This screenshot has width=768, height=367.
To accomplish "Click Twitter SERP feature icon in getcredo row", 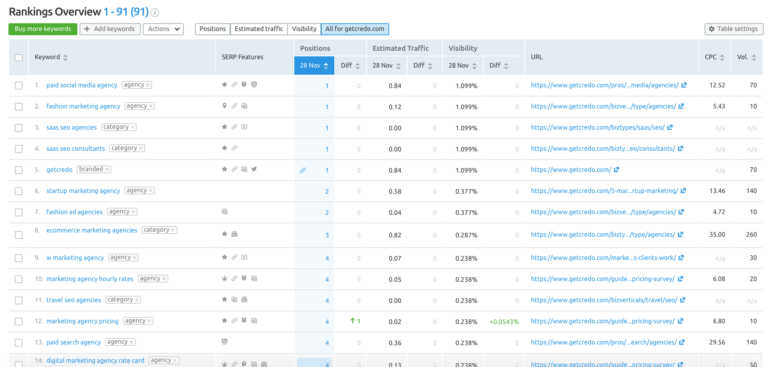I will click(x=254, y=169).
